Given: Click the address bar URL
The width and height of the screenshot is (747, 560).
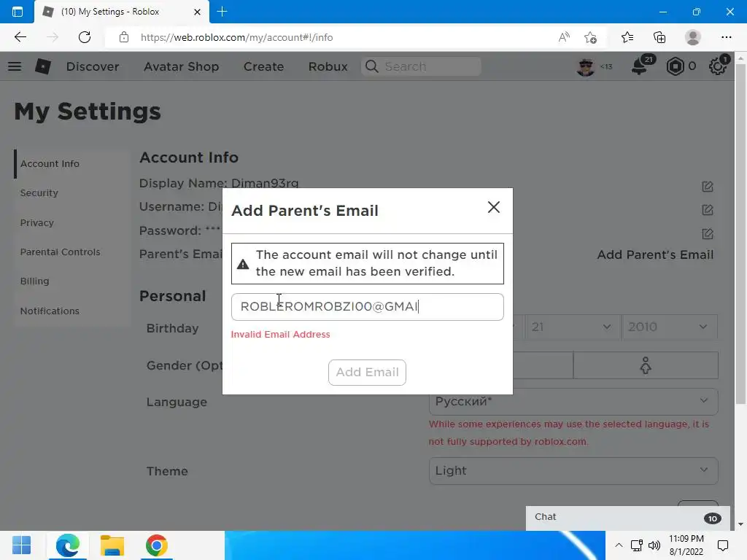Looking at the screenshot, I should (x=237, y=38).
